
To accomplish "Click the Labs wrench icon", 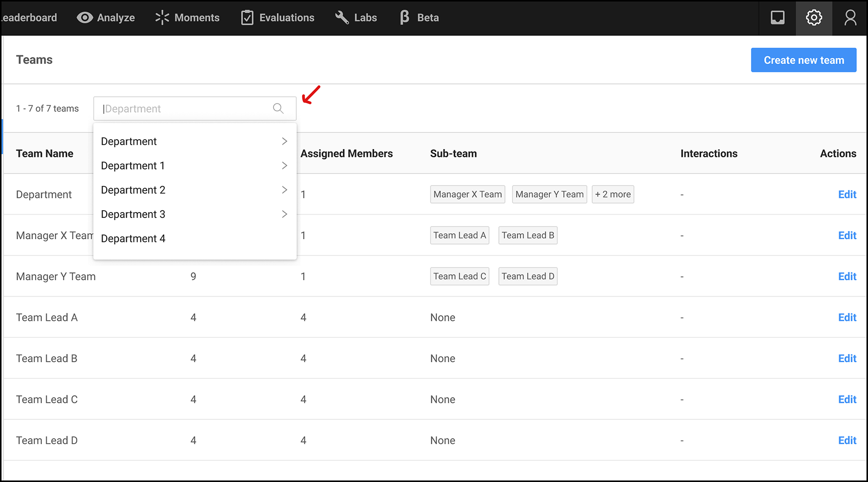I will [x=342, y=18].
